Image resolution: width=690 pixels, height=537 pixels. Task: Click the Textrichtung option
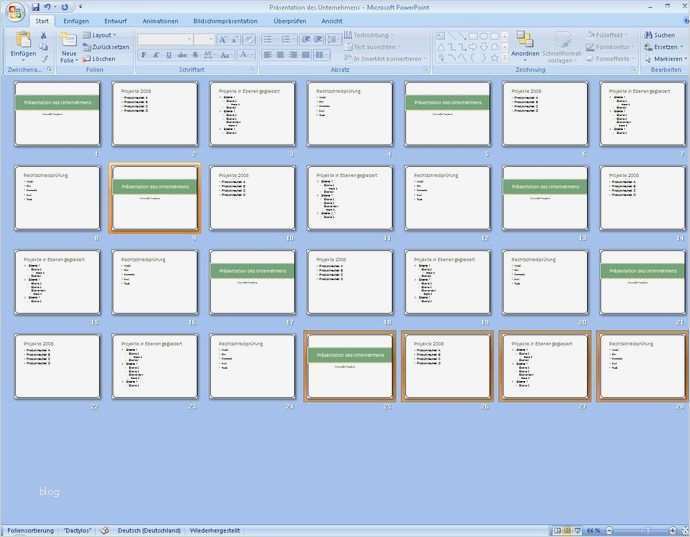pyautogui.click(x=367, y=35)
